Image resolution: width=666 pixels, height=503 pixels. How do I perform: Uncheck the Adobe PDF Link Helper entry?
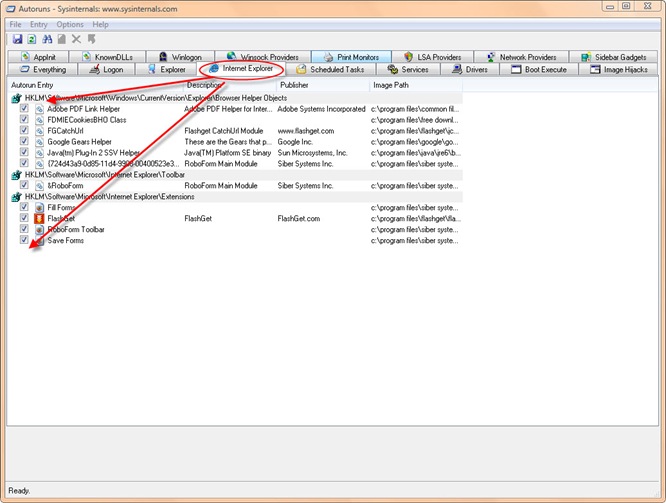click(24, 108)
